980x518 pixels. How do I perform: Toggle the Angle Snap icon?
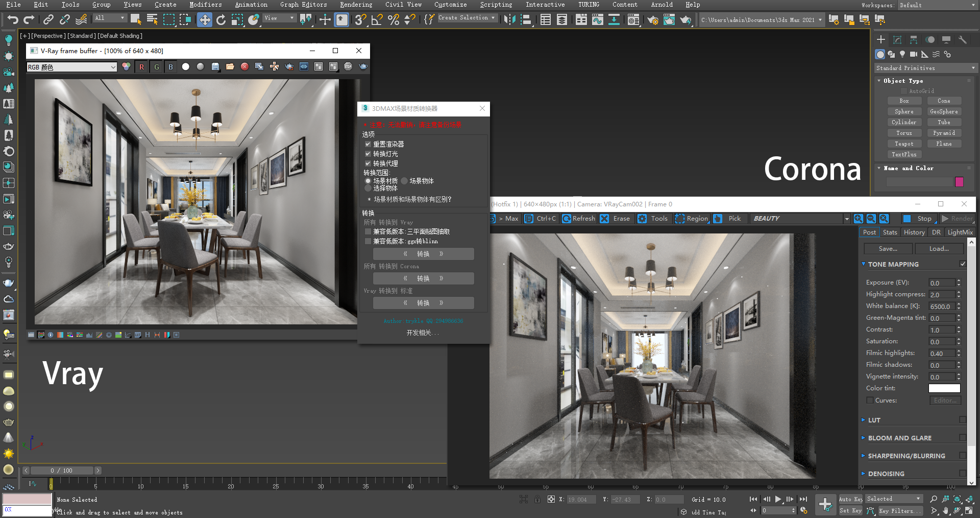point(377,20)
